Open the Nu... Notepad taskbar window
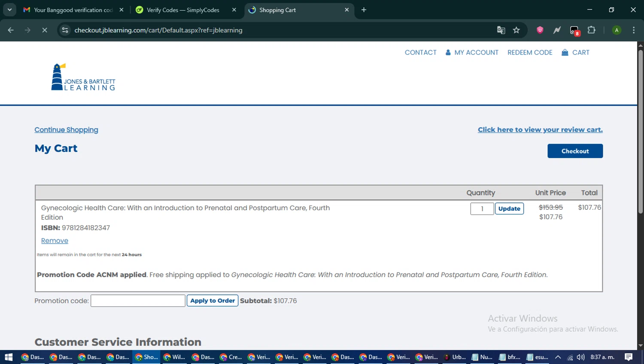644x364 pixels. [482, 357]
